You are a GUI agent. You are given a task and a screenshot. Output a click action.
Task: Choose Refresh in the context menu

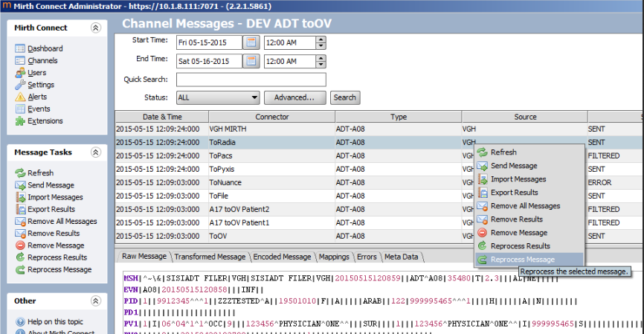pos(529,152)
